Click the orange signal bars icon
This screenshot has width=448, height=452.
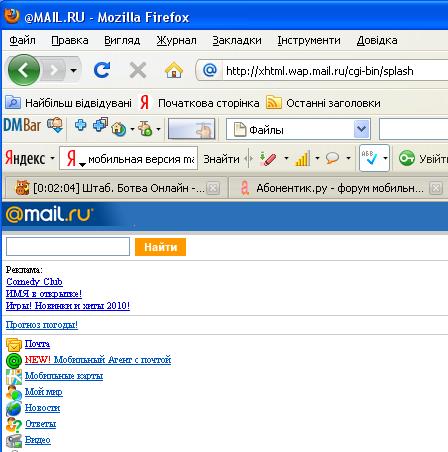pos(302,159)
